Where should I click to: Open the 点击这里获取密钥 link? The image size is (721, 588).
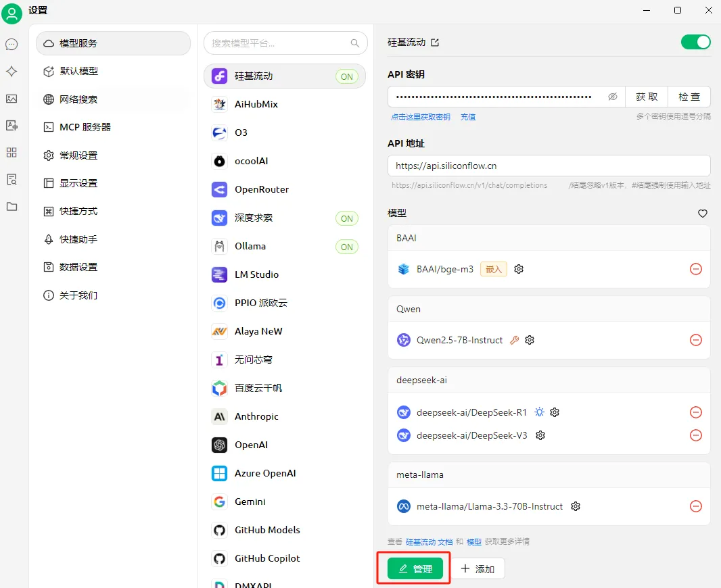(x=420, y=117)
